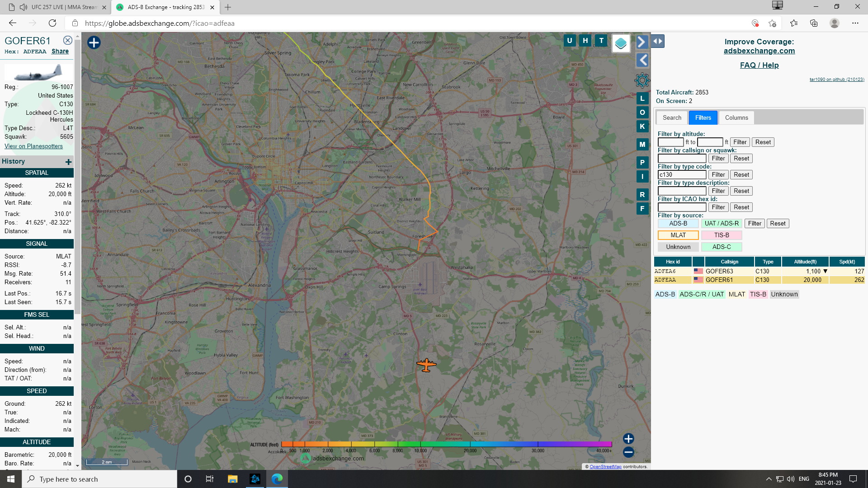Toggle the L map option
868x488 pixels.
[x=642, y=99]
